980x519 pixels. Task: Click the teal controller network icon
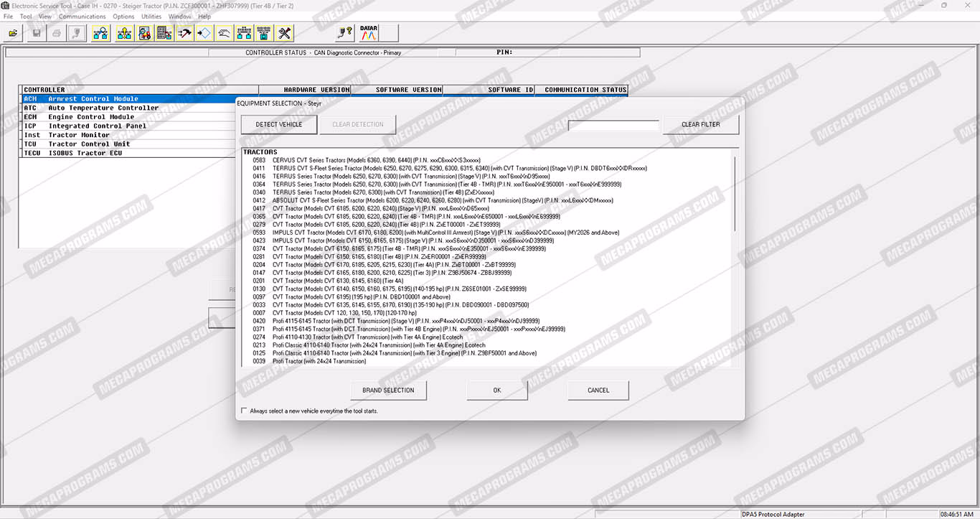pyautogui.click(x=265, y=33)
